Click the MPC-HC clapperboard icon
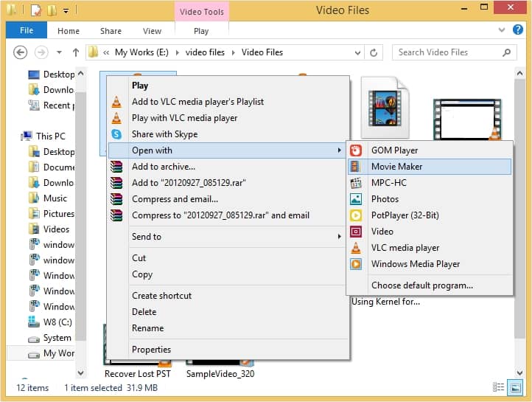The image size is (532, 402). (356, 183)
